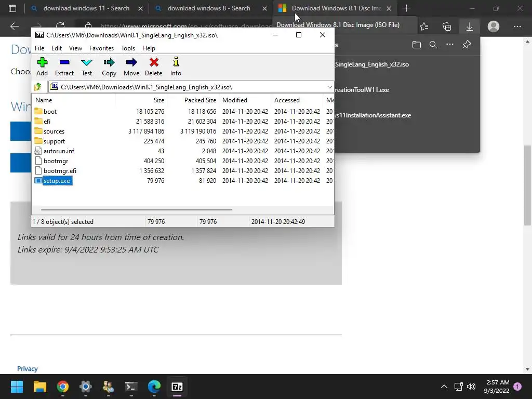532x399 pixels.
Task: Sort the file list by Size column
Action: pos(141,100)
